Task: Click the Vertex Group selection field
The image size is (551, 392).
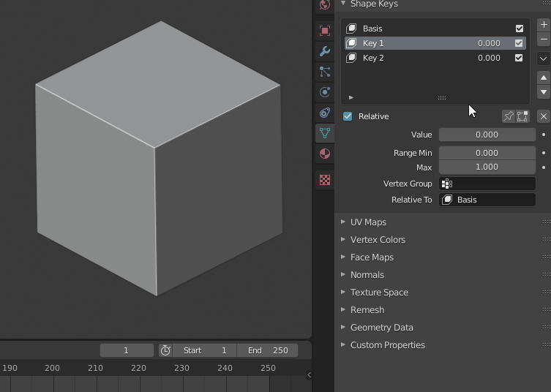Action: point(487,184)
